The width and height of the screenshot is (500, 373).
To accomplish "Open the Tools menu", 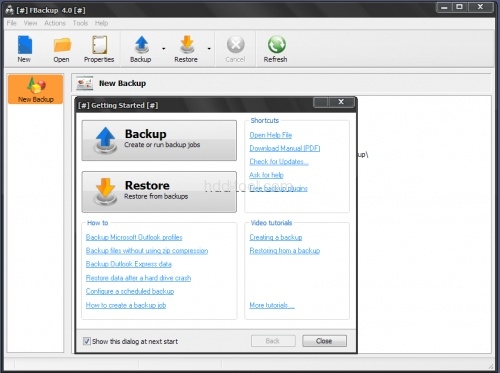I will point(80,23).
